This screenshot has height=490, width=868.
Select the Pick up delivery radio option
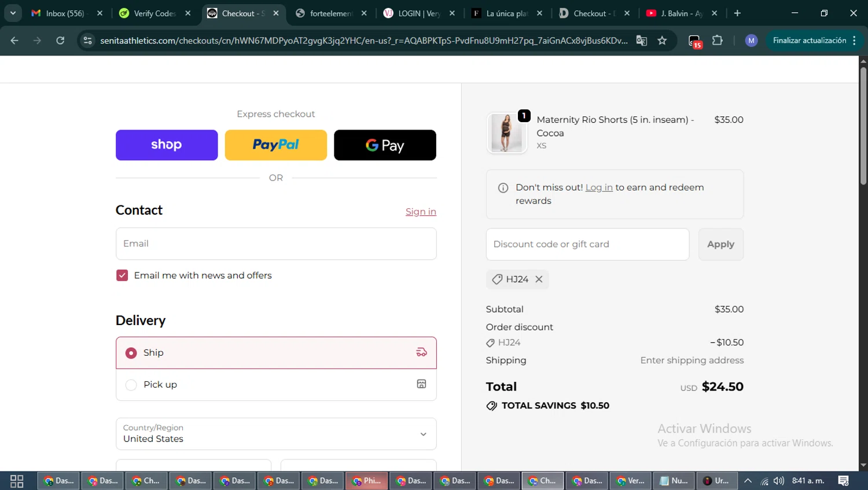tap(131, 385)
